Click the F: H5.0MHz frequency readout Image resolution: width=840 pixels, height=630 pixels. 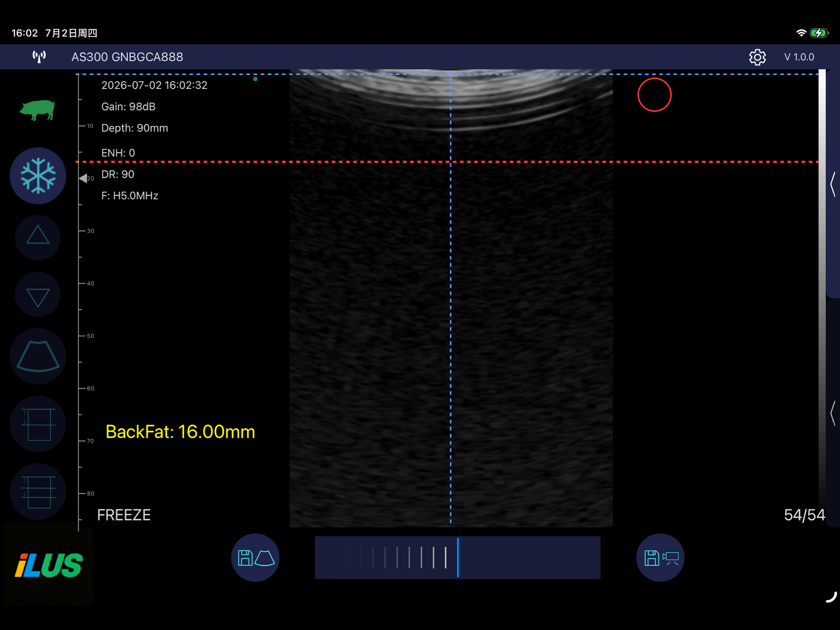click(x=129, y=196)
